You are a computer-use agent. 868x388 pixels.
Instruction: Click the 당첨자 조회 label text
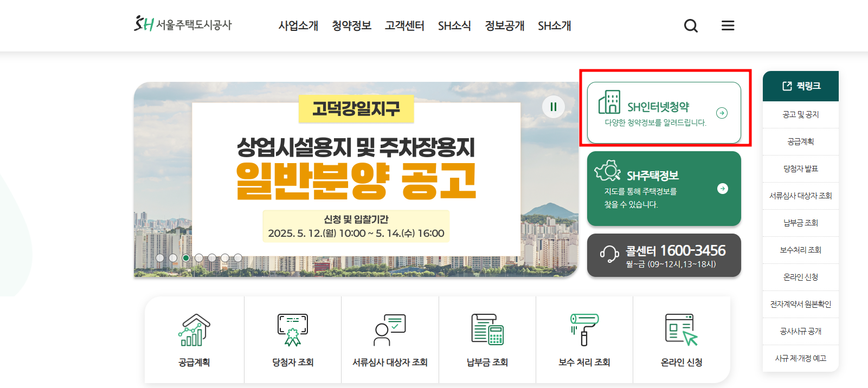click(293, 363)
